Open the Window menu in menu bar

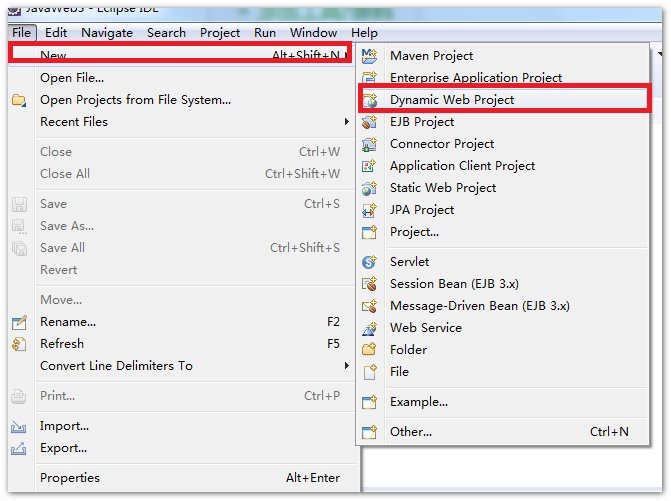[313, 33]
